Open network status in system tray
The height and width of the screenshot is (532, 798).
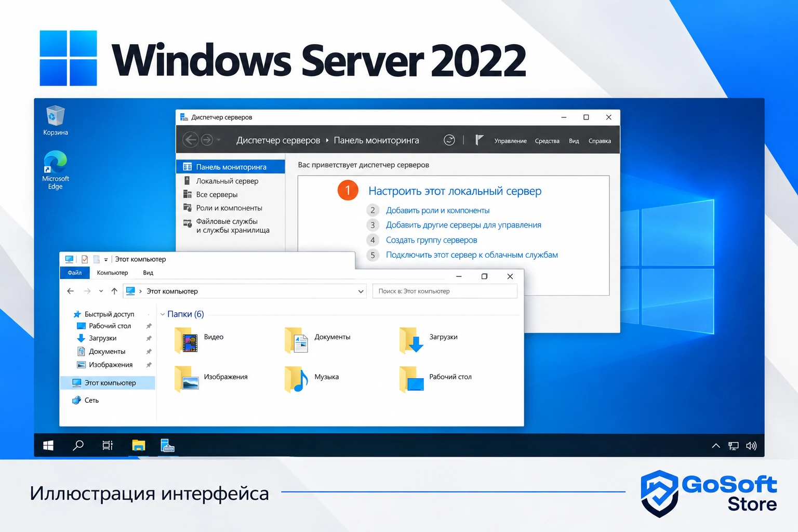tap(734, 446)
